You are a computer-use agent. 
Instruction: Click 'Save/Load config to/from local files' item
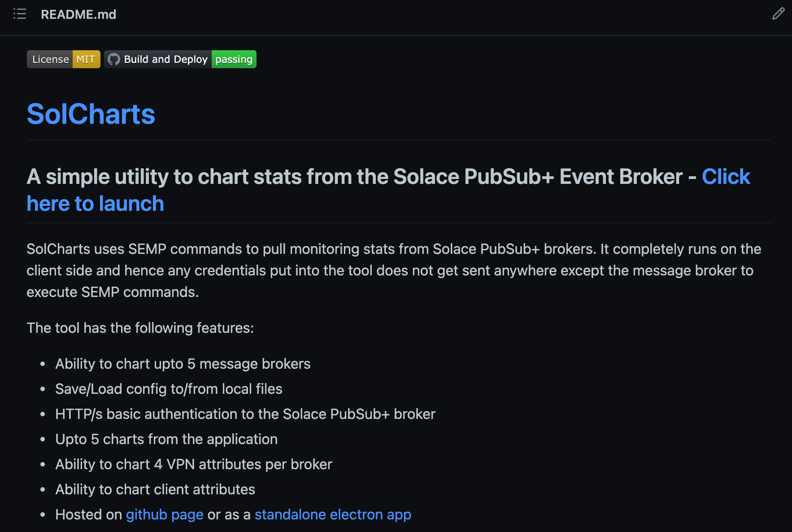169,389
